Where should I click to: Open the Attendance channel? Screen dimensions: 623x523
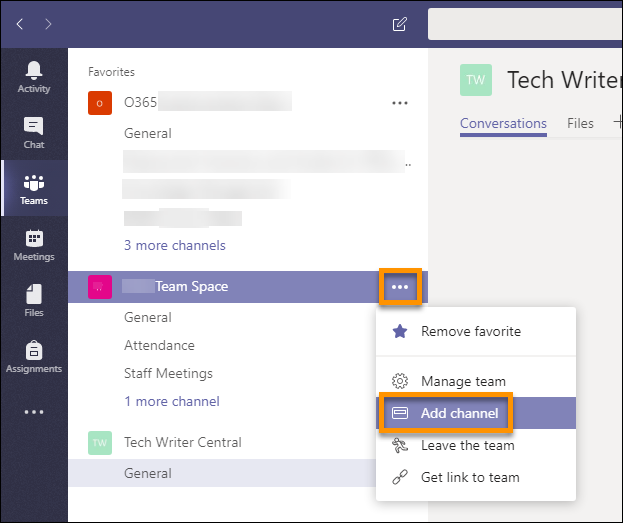coord(159,345)
